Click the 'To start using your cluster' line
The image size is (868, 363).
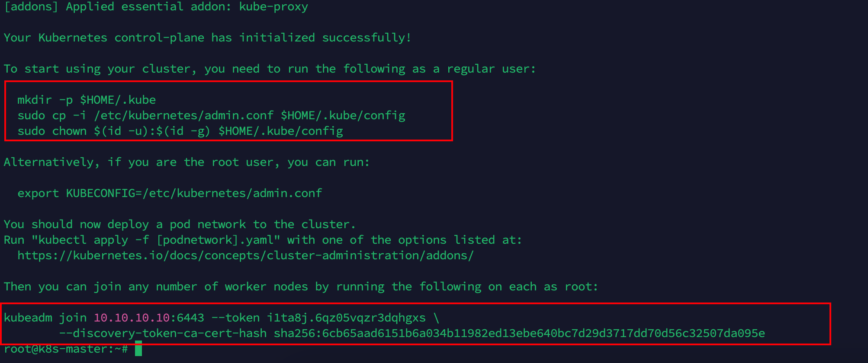tap(270, 69)
